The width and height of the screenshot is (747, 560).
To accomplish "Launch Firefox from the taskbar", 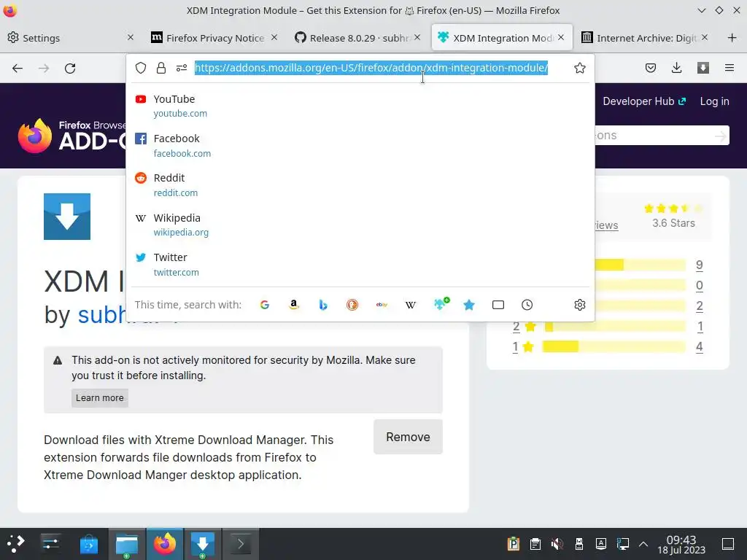I will click(x=164, y=544).
